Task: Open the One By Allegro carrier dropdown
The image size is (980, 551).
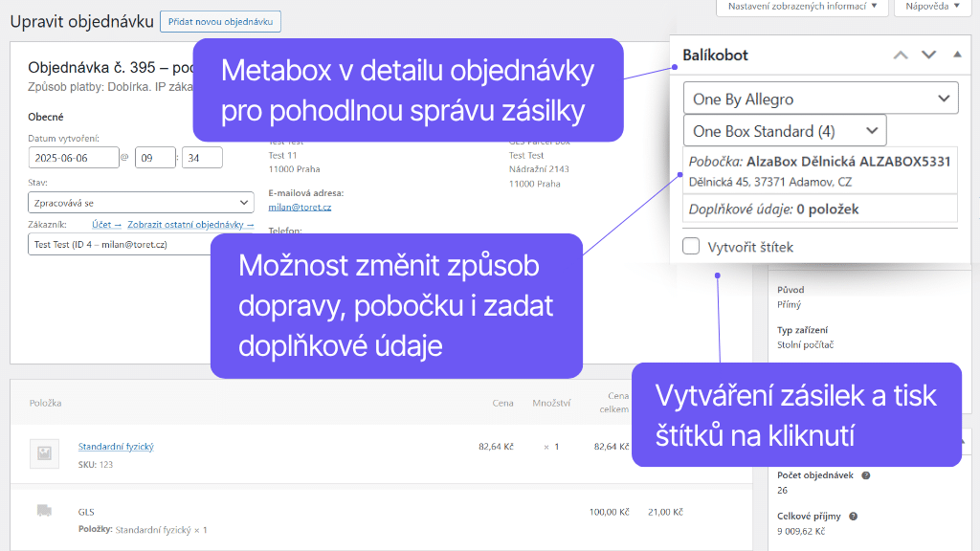Action: point(820,98)
